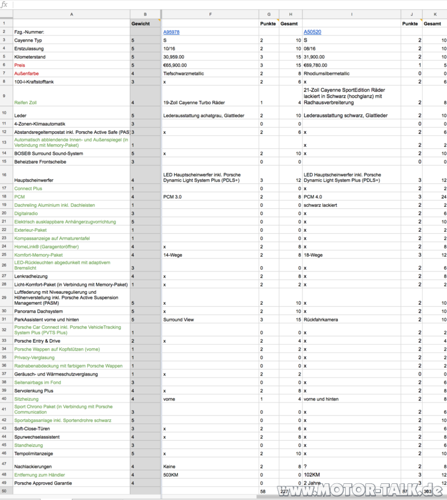The image size is (447, 500).
Task: Select the '18-Wege' cell
Action: coord(351,255)
